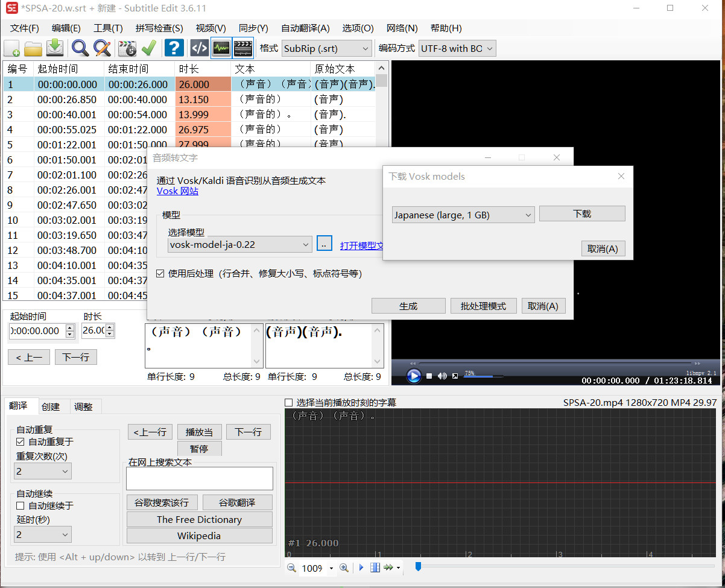Open the 自动翻译(A) menu
This screenshot has width=725, height=588.
(x=305, y=28)
